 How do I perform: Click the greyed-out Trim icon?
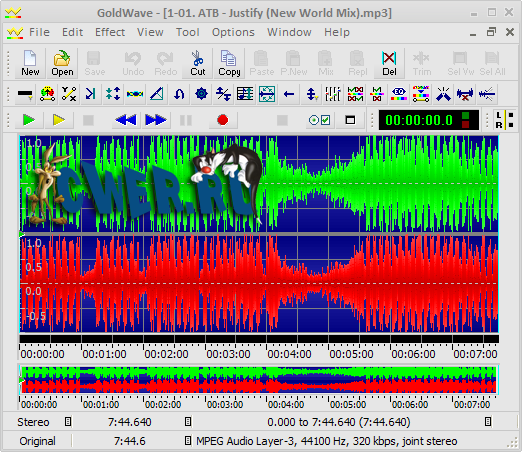pyautogui.click(x=422, y=63)
